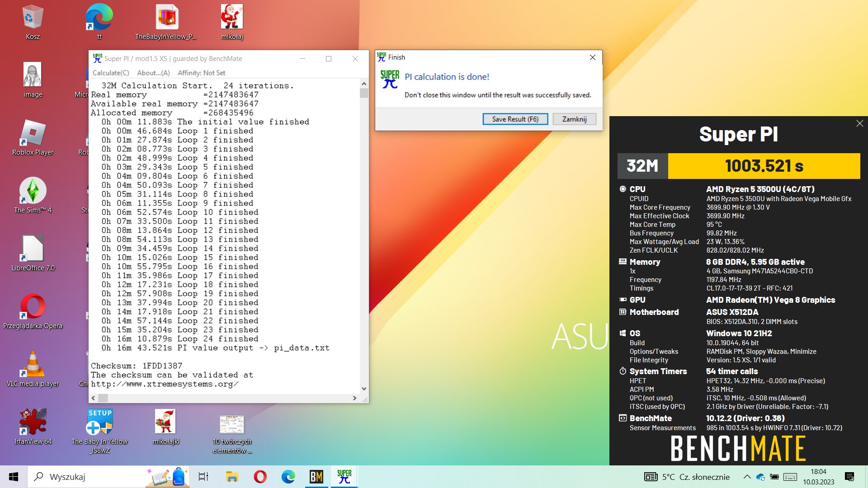Click the System Timers clock icon
868x488 pixels.
coord(623,371)
